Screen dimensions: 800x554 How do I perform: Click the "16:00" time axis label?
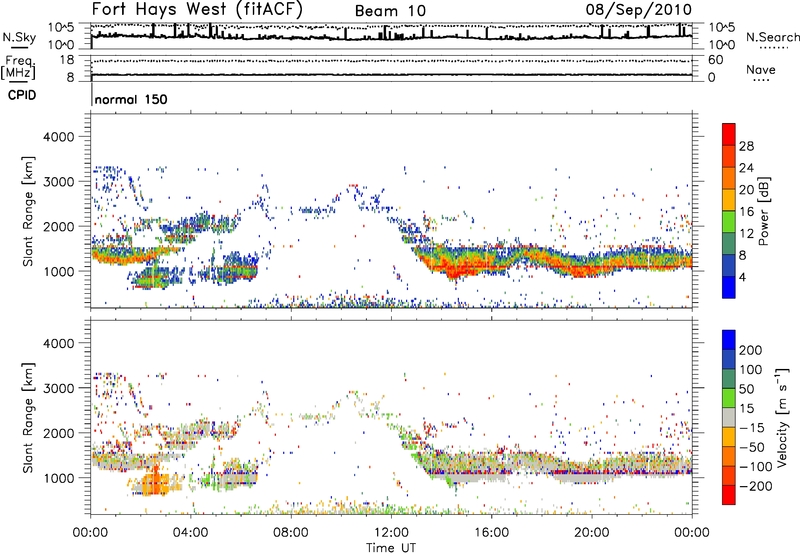(x=491, y=533)
